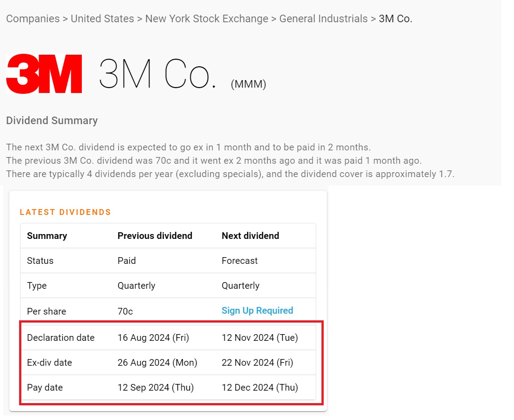
Task: Go to United States breadcrumb
Action: point(102,19)
